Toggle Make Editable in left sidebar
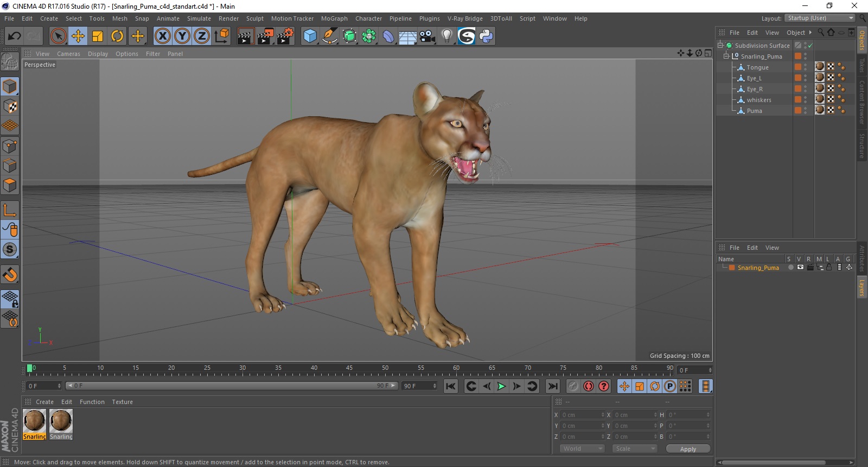 pyautogui.click(x=10, y=62)
